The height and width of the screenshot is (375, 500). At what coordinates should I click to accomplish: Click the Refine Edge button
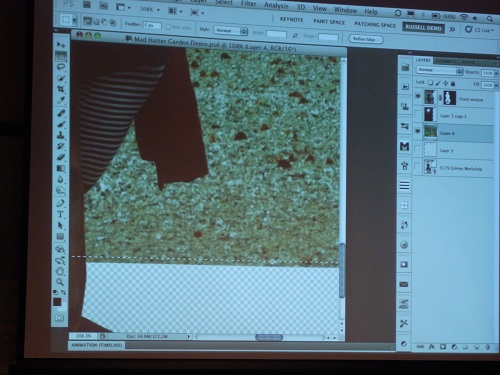[x=366, y=39]
